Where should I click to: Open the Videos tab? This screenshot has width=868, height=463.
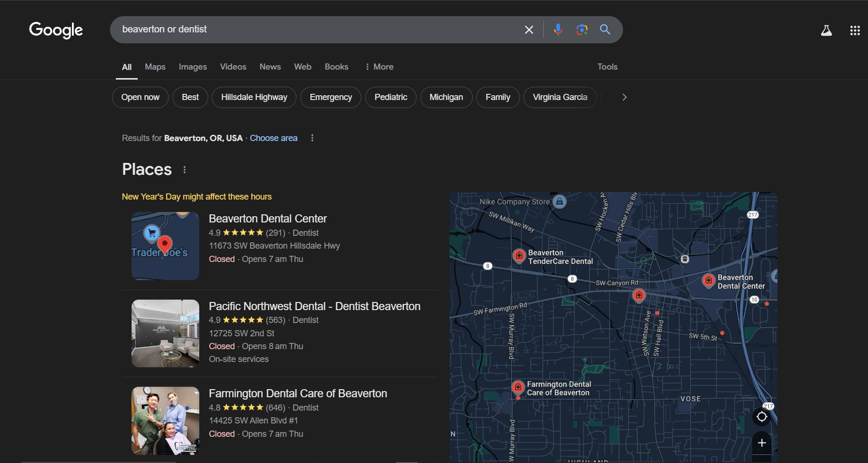(233, 67)
